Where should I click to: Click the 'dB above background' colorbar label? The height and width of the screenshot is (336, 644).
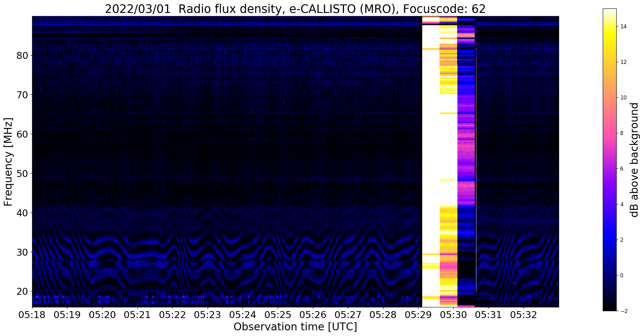coord(635,160)
